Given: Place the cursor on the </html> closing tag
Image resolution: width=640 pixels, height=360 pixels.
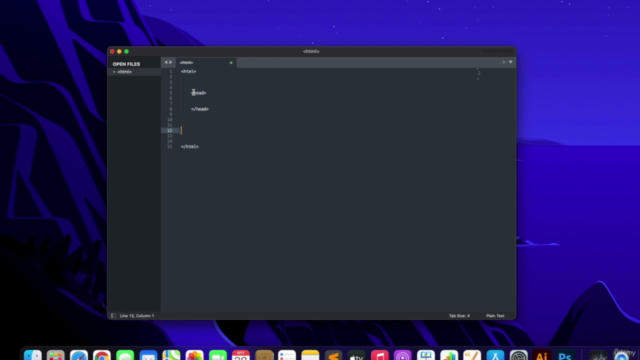Looking at the screenshot, I should (190, 147).
